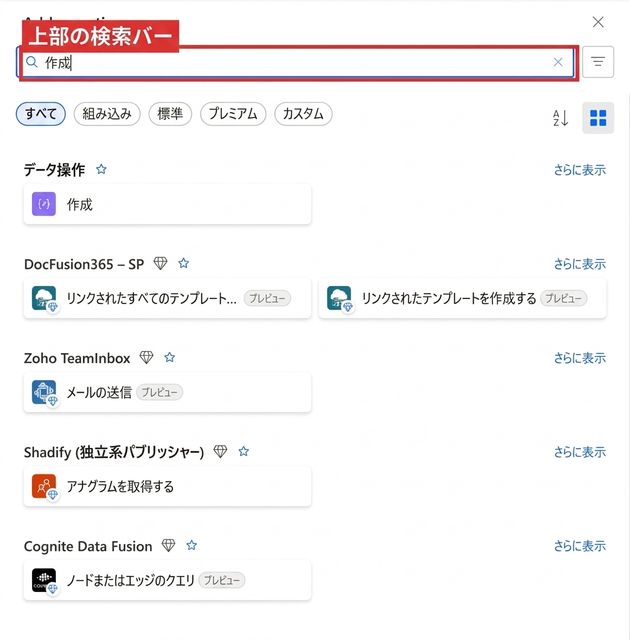
Task: Click the orange Shadify action icon
Action: point(44,487)
